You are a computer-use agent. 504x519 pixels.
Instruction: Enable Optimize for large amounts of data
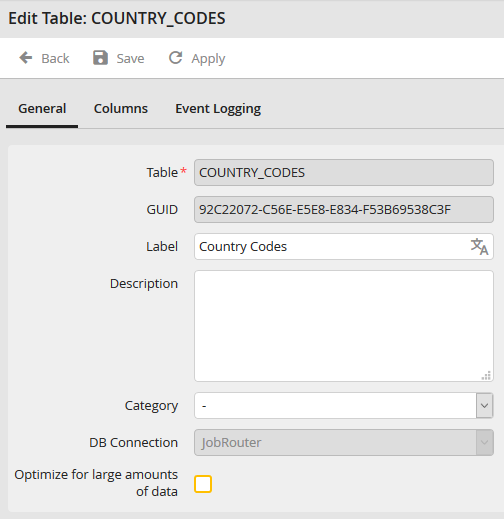[x=203, y=484]
